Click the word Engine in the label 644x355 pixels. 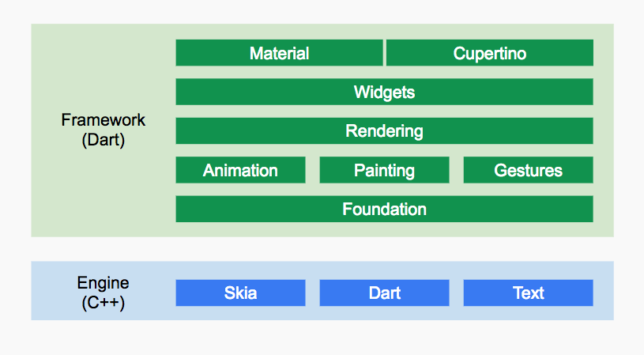click(103, 283)
